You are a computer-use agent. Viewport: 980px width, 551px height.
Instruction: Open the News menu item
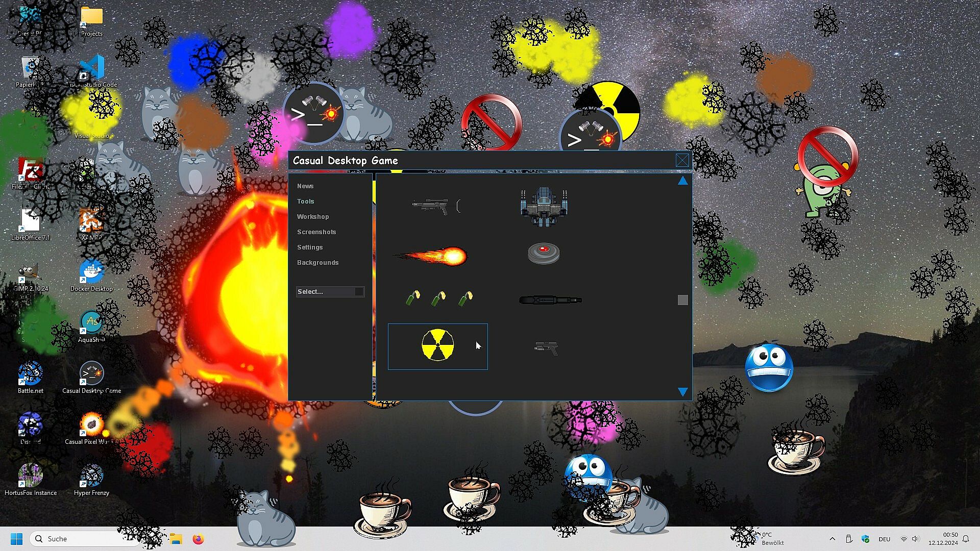305,186
